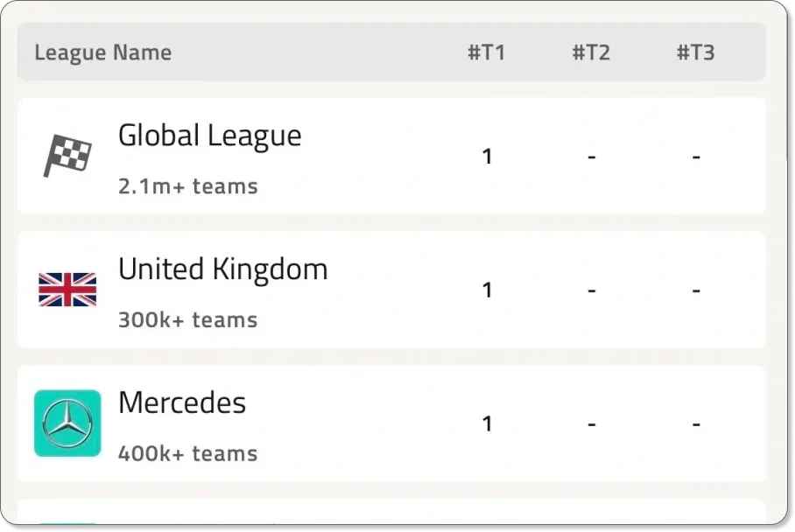Click the 300k+ teams label under United Kingdom

pos(187,319)
